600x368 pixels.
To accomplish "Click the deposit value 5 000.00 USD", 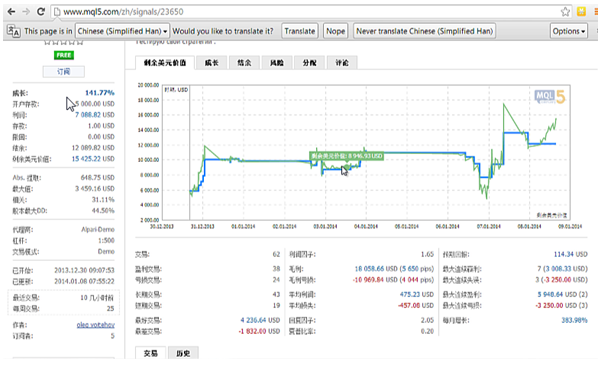I will (95, 104).
